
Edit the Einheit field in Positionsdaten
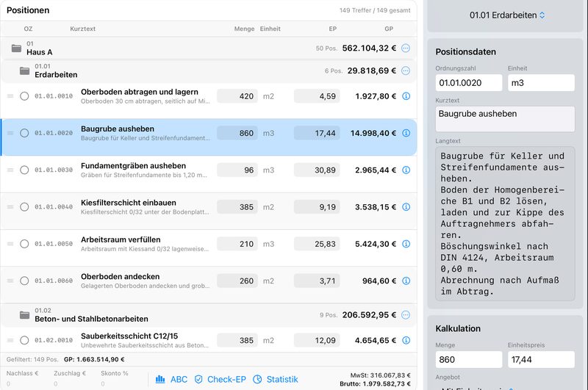pos(541,83)
